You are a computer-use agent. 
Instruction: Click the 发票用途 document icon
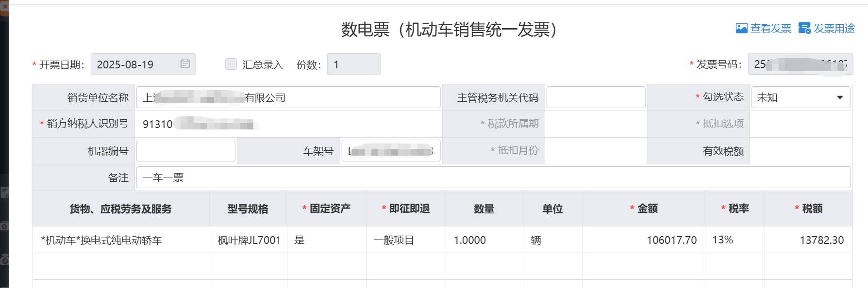click(804, 29)
